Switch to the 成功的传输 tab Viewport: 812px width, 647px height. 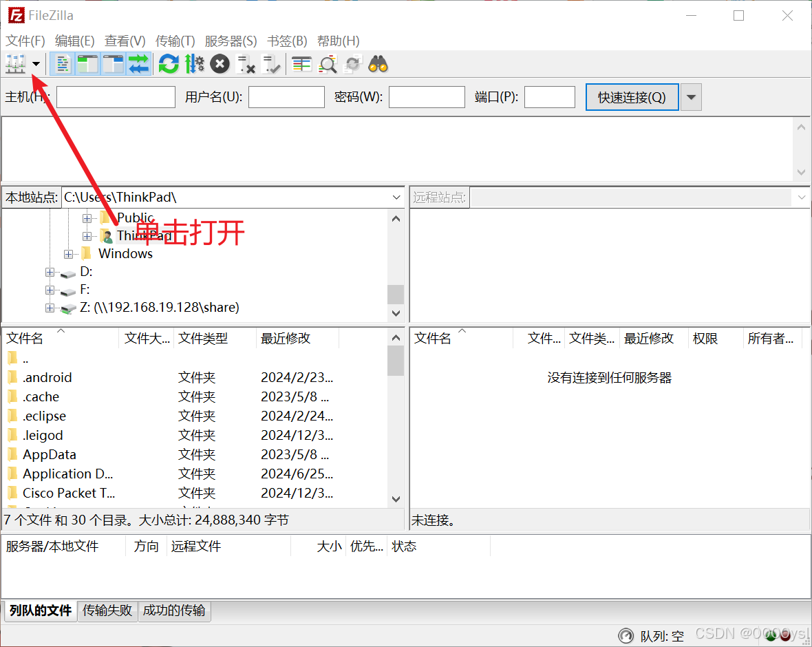pyautogui.click(x=174, y=611)
